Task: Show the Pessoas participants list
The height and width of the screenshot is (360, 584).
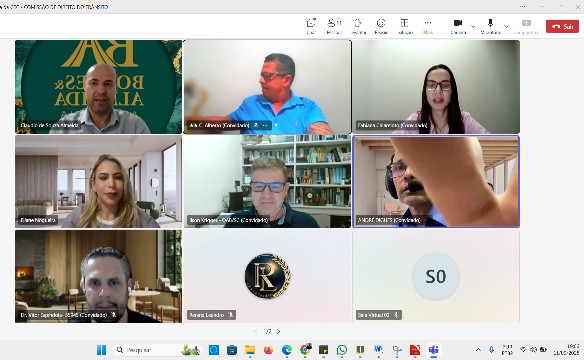Action: click(x=334, y=25)
